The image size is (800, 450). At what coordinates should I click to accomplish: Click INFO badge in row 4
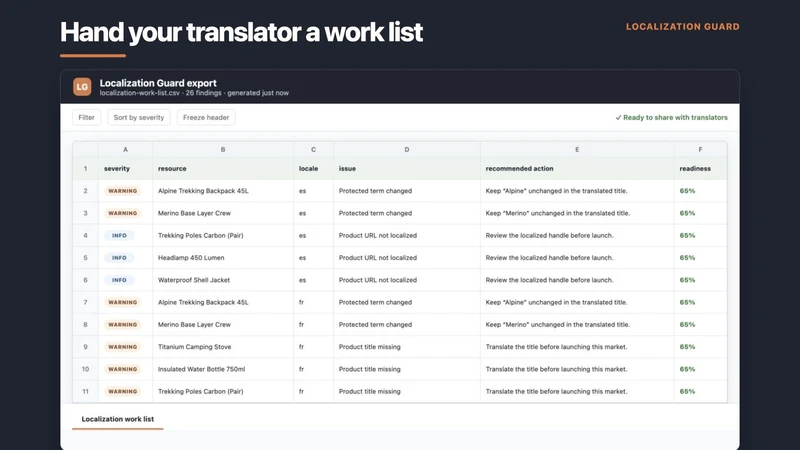point(119,236)
